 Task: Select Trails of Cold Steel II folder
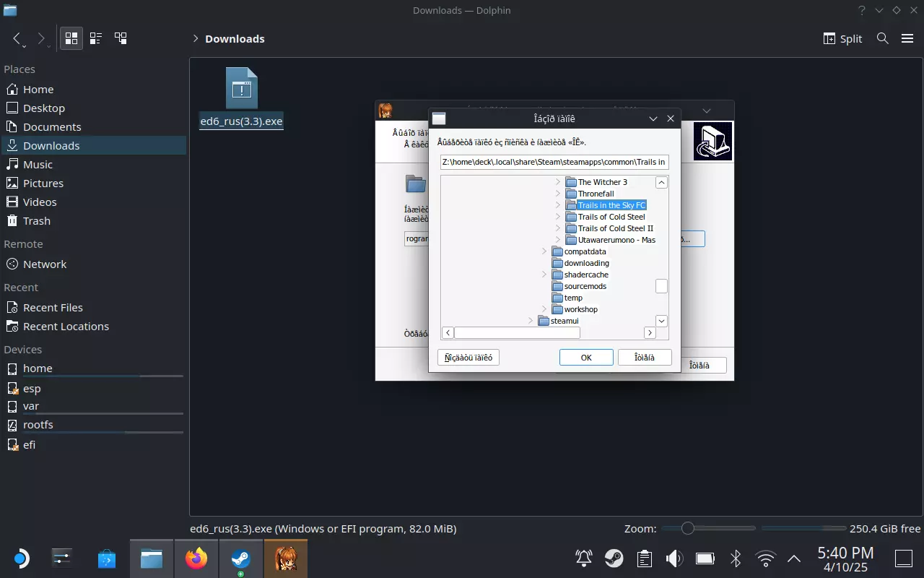(615, 228)
